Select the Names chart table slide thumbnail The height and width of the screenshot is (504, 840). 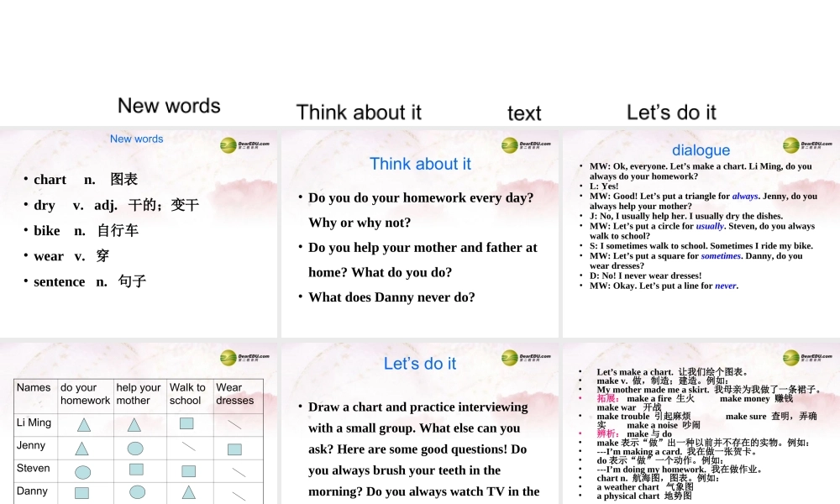point(139,423)
